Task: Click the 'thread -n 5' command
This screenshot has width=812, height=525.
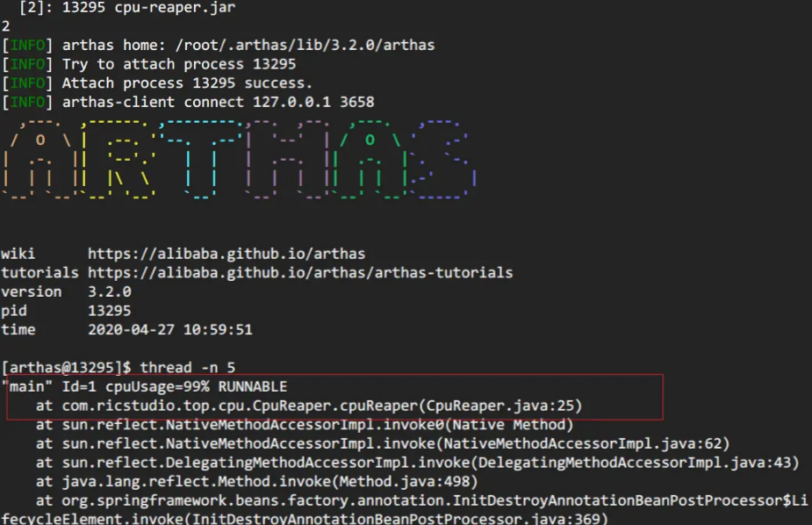Action: pyautogui.click(x=188, y=368)
